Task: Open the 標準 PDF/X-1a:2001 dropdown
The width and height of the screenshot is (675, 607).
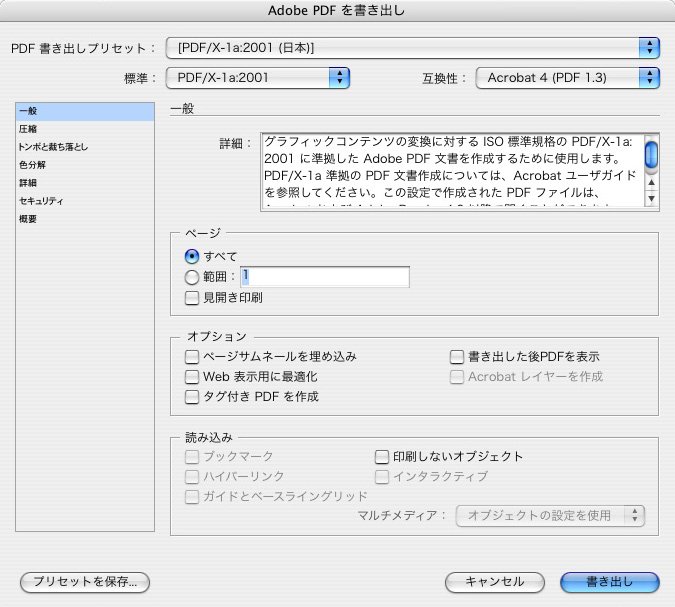Action: click(x=257, y=78)
